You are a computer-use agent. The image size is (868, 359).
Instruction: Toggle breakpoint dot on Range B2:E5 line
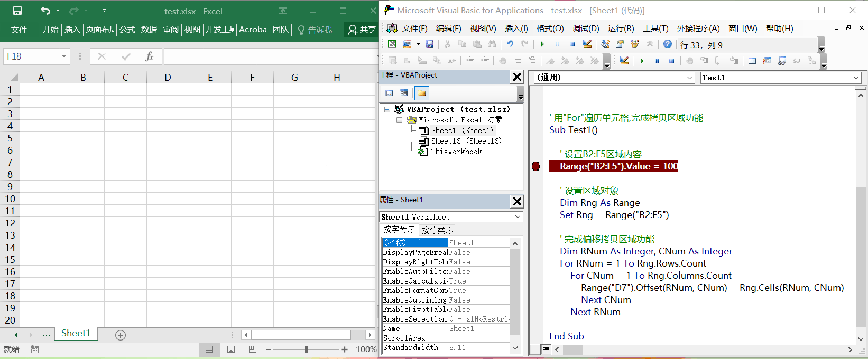coord(535,166)
